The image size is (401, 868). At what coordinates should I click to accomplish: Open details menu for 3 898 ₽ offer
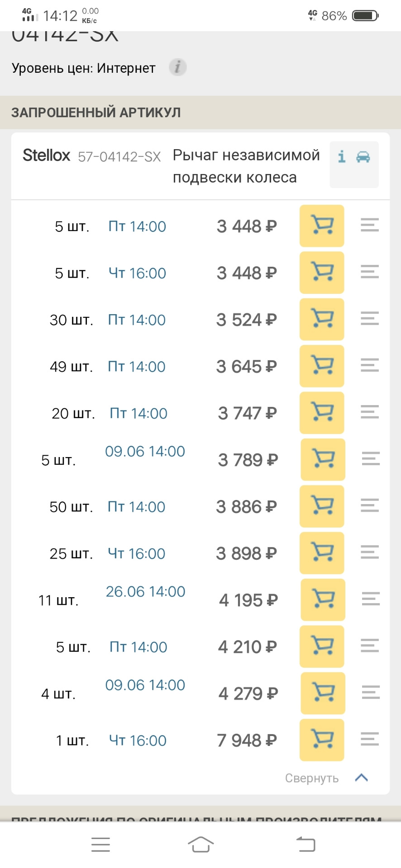pyautogui.click(x=369, y=552)
